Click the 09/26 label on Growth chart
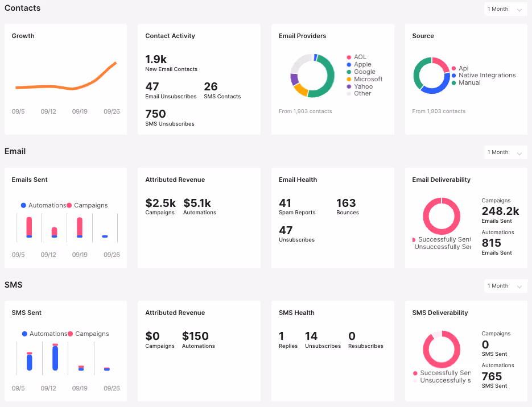 tap(112, 111)
